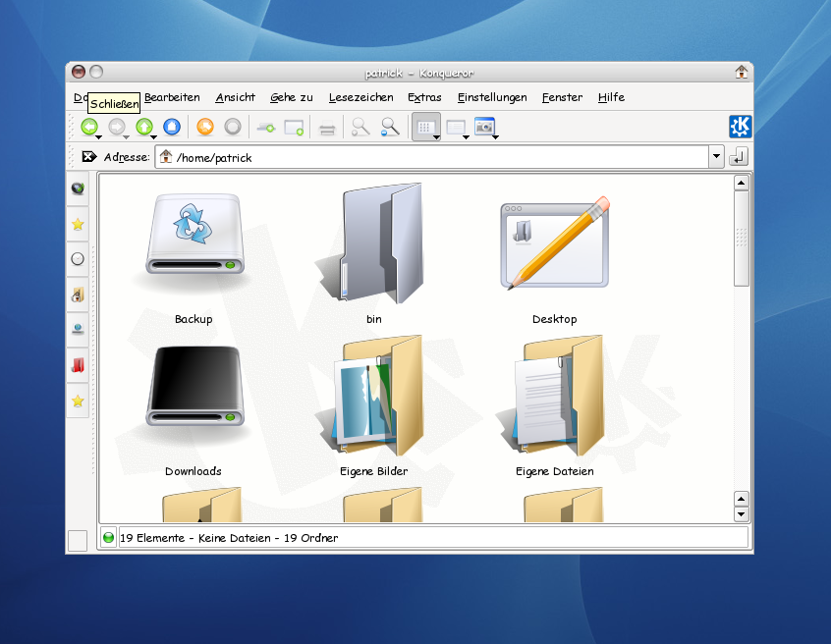Open the top sidebar globe panel
This screenshot has width=831, height=644.
[x=78, y=188]
